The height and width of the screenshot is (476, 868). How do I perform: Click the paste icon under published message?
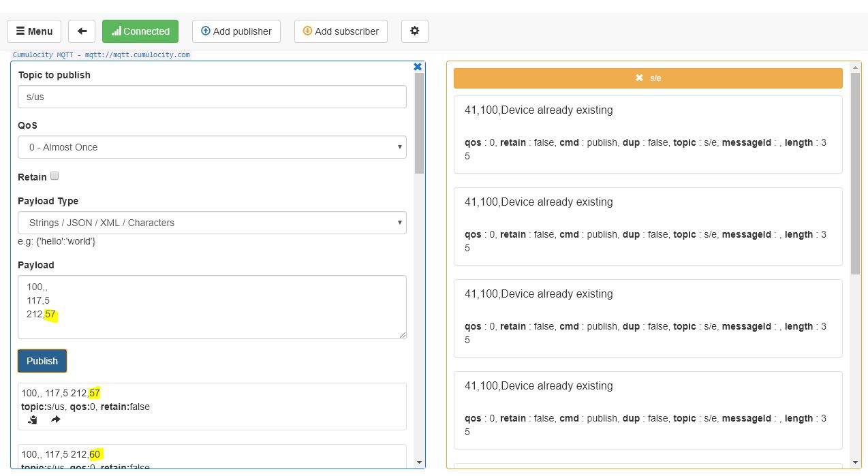click(32, 420)
